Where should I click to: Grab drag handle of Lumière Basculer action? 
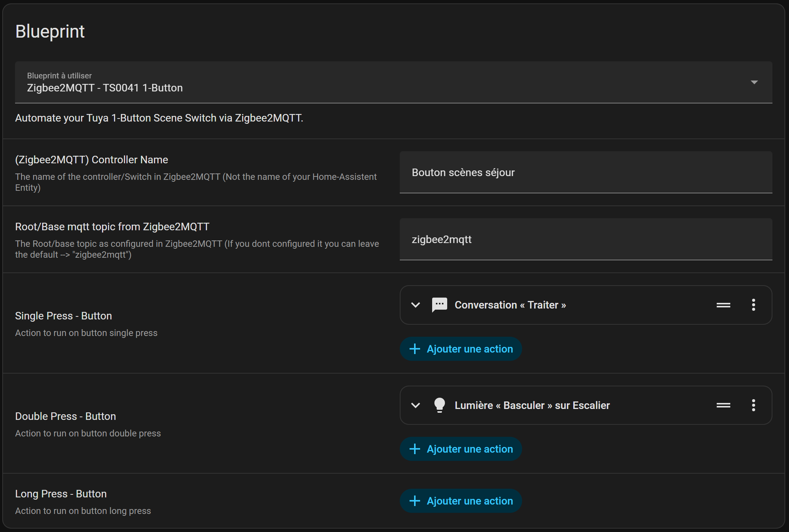(723, 405)
